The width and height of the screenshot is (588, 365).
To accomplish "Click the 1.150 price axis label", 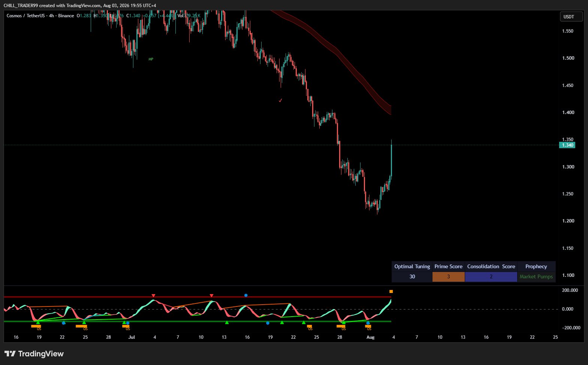I will tap(567, 248).
